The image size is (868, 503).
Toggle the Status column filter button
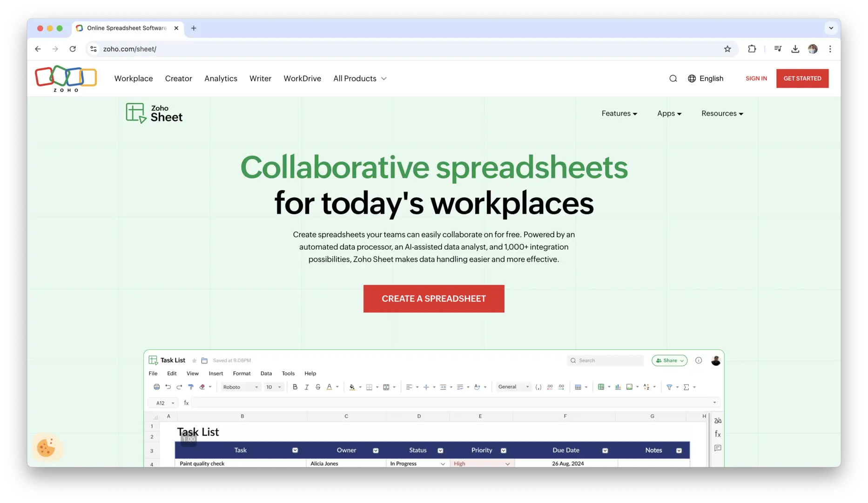[440, 450]
